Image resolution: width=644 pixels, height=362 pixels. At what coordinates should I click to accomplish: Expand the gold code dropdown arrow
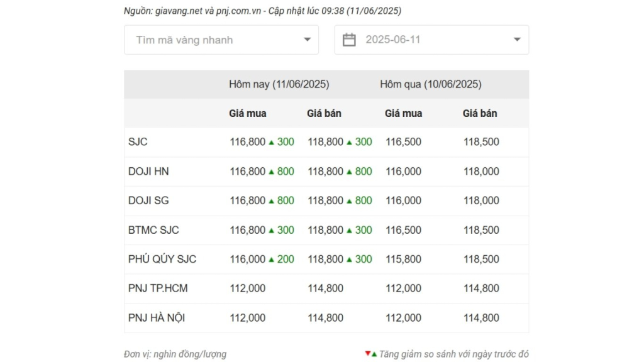[x=307, y=40]
